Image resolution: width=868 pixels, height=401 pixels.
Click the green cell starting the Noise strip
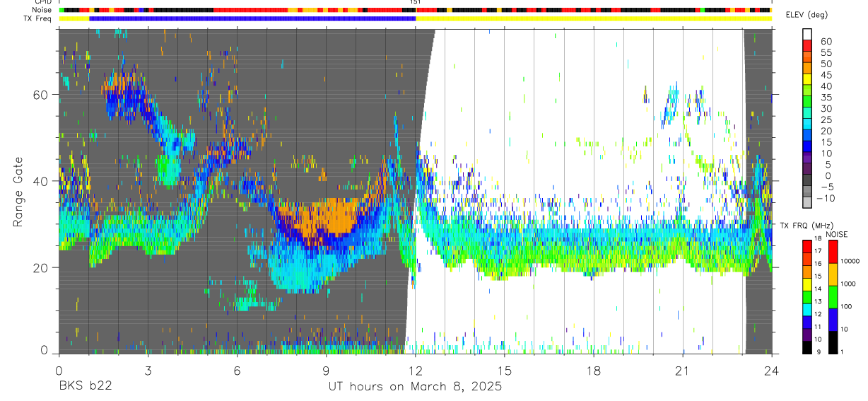(61, 11)
